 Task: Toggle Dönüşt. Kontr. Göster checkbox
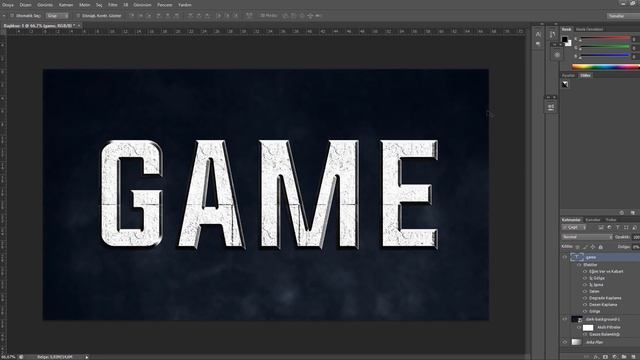(x=78, y=16)
